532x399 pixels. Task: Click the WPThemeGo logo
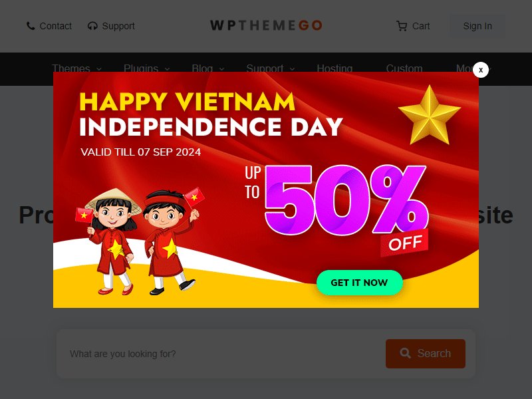click(x=266, y=25)
